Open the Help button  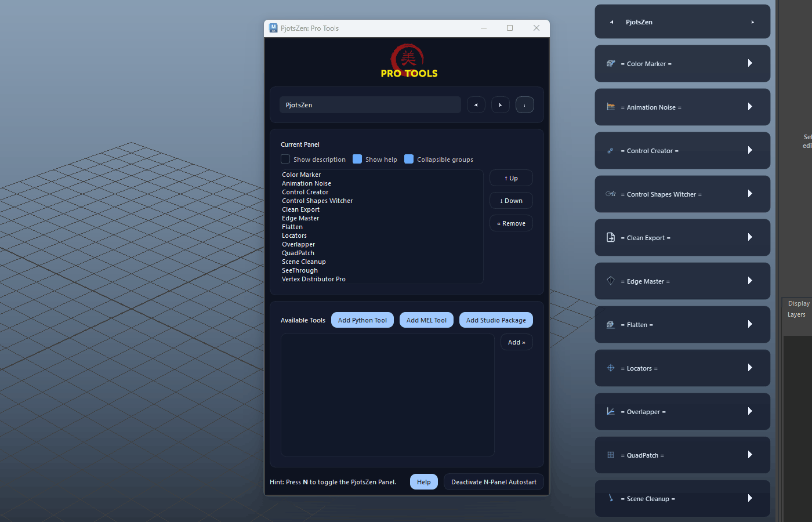[x=424, y=482]
